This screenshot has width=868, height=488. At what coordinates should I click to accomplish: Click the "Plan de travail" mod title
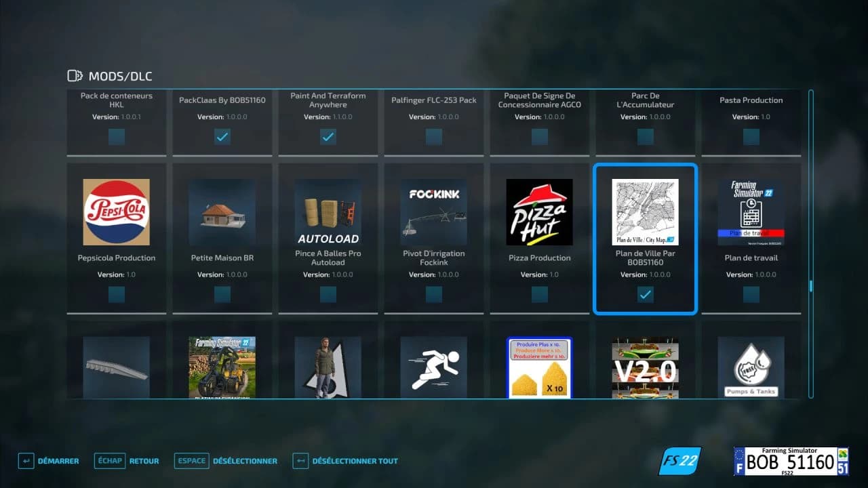pos(751,258)
